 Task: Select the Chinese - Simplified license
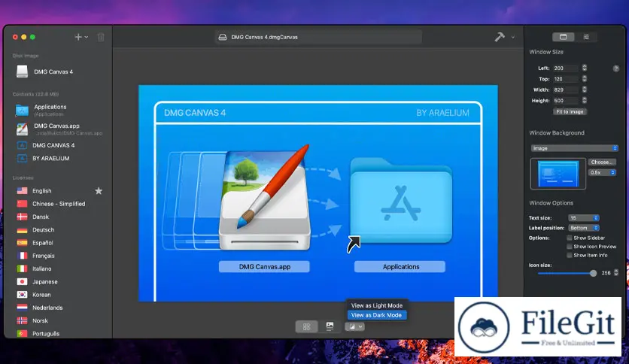(x=58, y=204)
